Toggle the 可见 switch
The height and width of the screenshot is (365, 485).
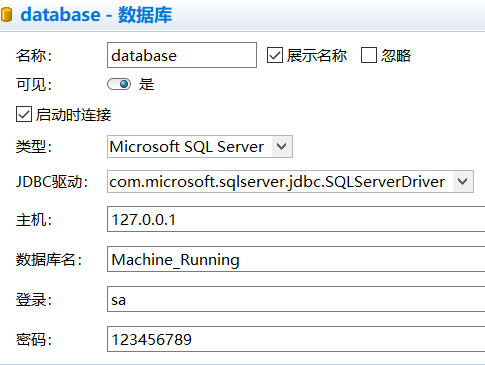pyautogui.click(x=119, y=84)
